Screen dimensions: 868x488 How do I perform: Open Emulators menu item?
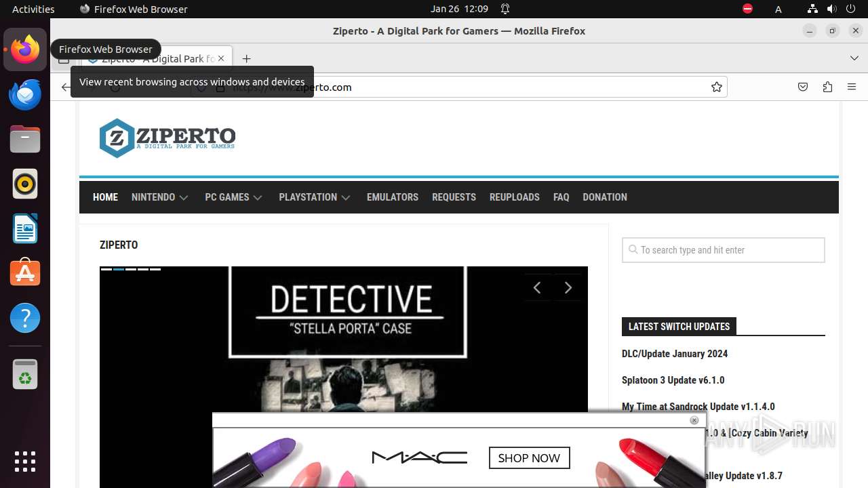point(393,197)
